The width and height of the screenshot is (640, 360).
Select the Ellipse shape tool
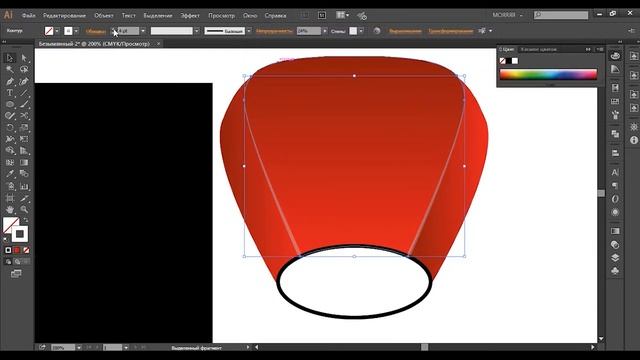(x=10, y=104)
